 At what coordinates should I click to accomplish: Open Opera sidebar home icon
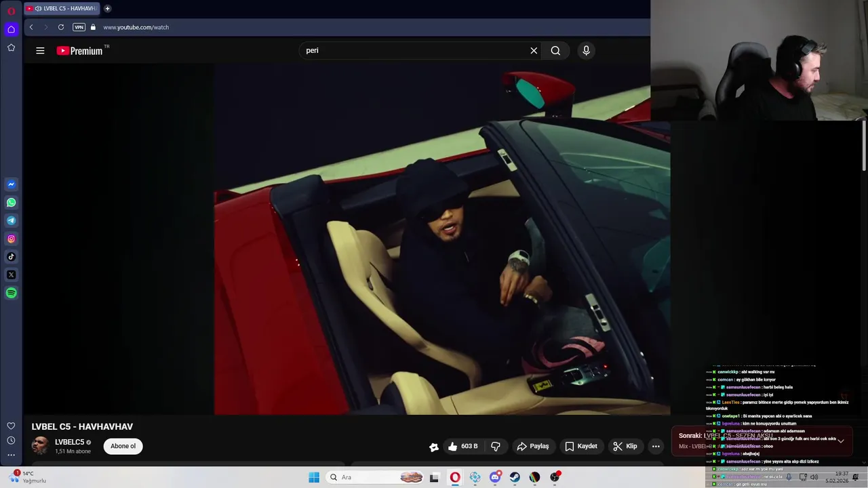11,29
